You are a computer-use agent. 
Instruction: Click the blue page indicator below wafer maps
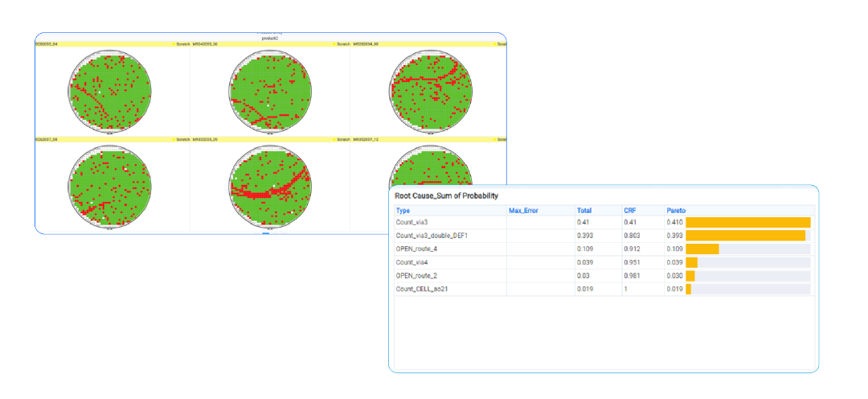(x=266, y=234)
